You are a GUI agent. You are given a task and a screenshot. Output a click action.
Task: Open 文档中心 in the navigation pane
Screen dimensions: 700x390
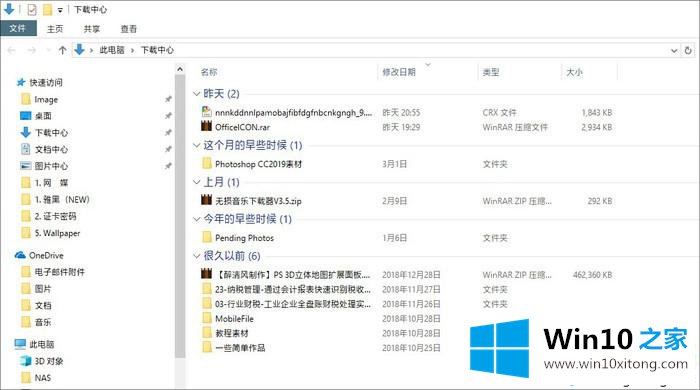pos(51,149)
